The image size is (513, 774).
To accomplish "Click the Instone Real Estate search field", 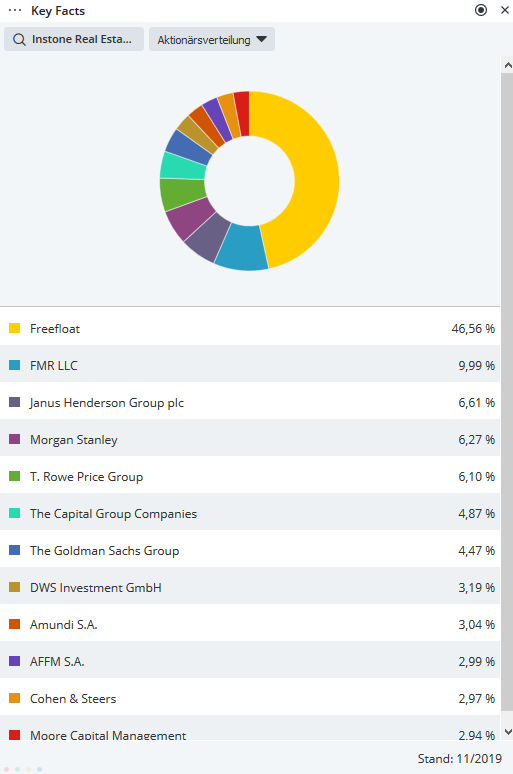I will (74, 39).
